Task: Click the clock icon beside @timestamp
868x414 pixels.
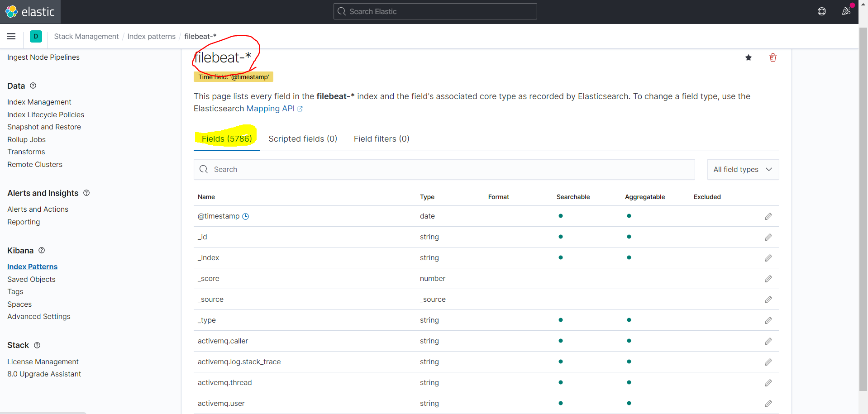Action: (245, 216)
